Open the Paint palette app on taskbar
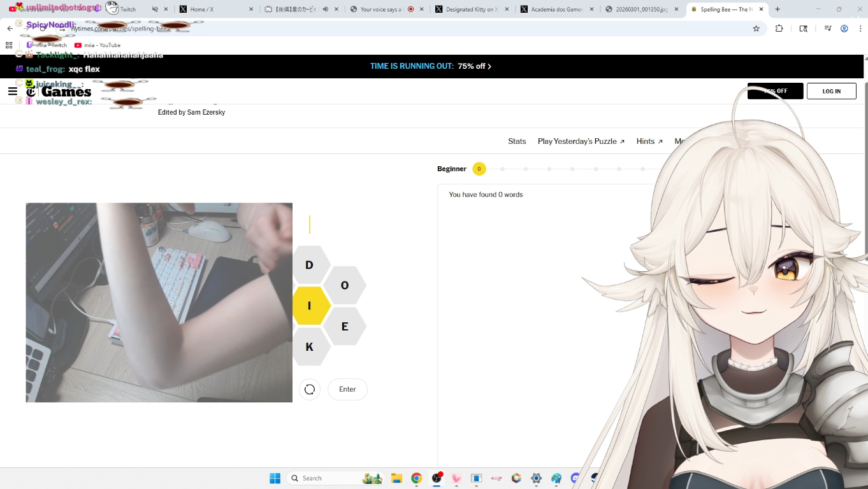 tap(557, 478)
